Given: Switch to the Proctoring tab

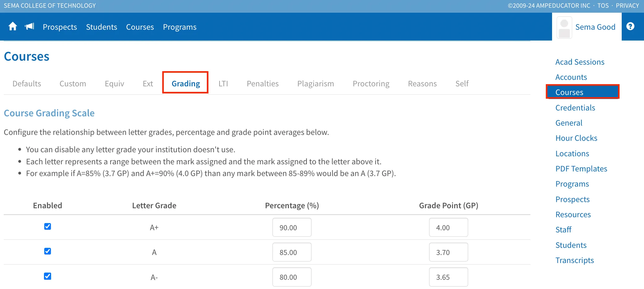Looking at the screenshot, I should [x=371, y=84].
